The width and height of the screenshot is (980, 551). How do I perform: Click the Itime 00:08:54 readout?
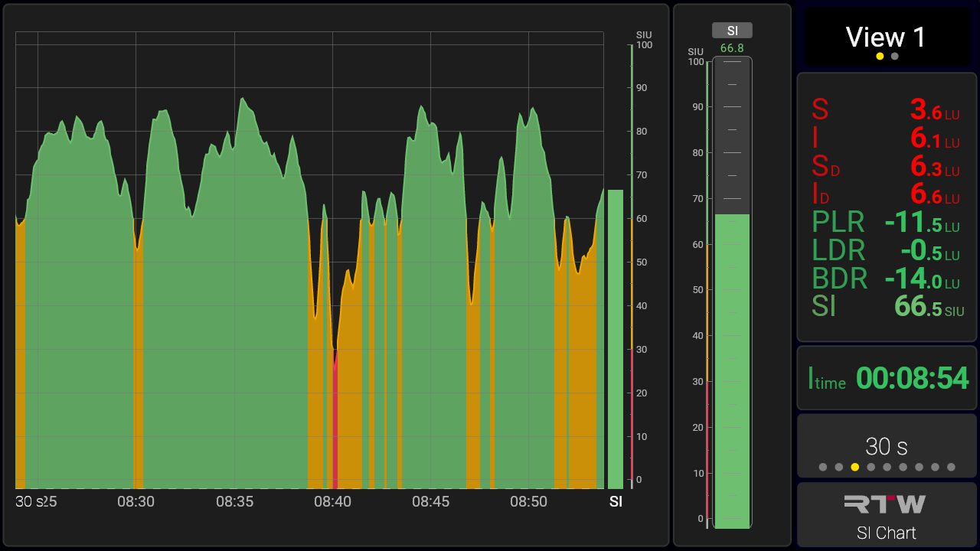click(887, 379)
